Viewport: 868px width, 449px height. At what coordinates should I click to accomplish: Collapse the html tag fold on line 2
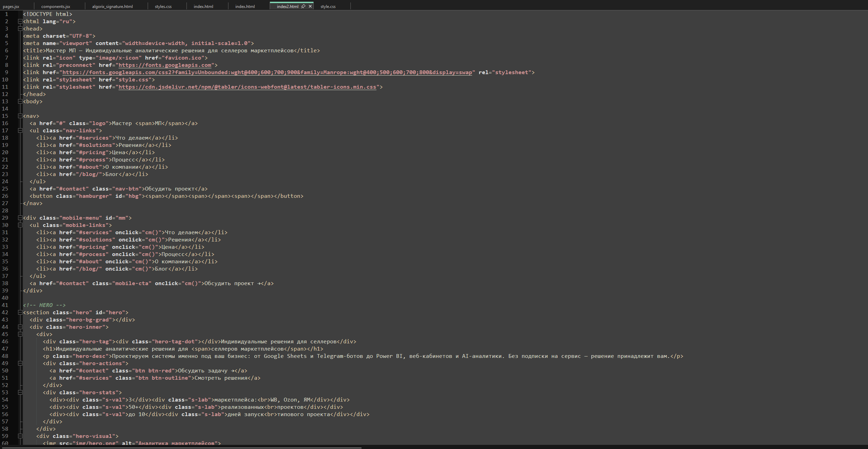[20, 21]
